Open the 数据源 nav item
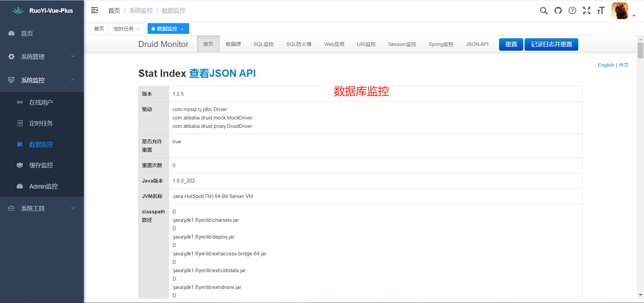Screen dimensions: 644x303 233,44
